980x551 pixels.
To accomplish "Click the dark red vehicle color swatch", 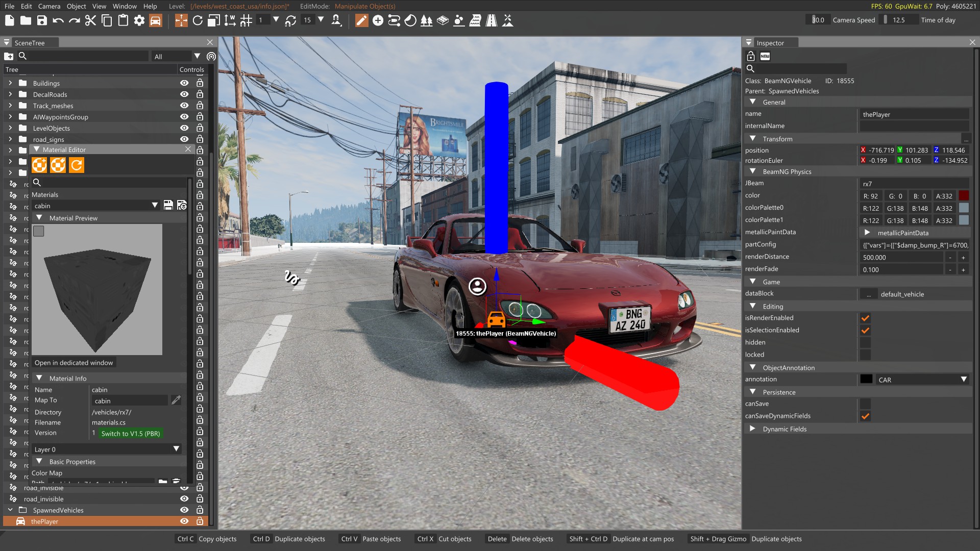I will point(964,196).
